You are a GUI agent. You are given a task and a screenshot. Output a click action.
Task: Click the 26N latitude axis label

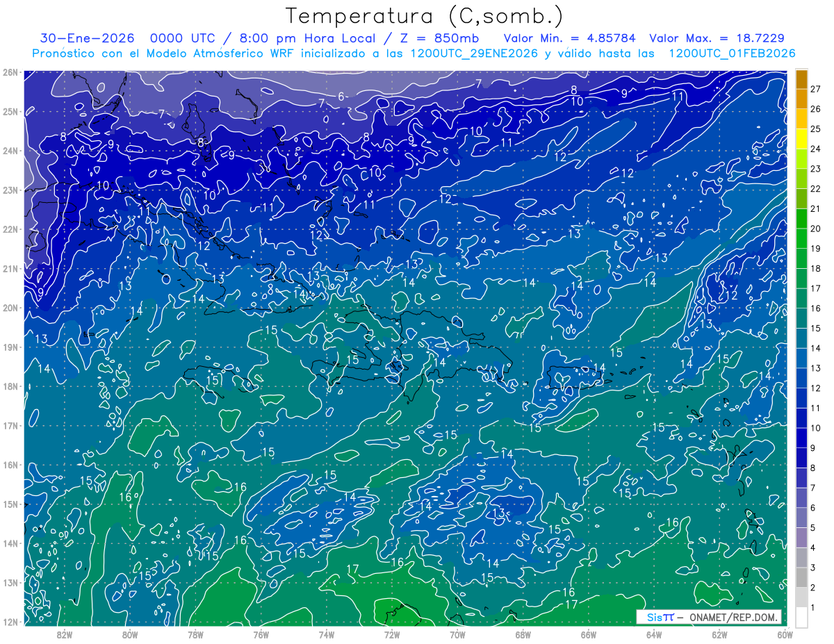10,72
